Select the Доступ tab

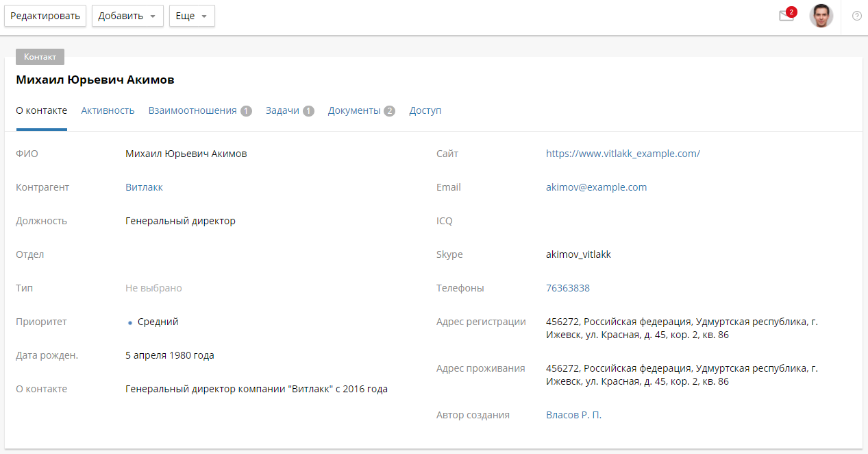point(425,110)
